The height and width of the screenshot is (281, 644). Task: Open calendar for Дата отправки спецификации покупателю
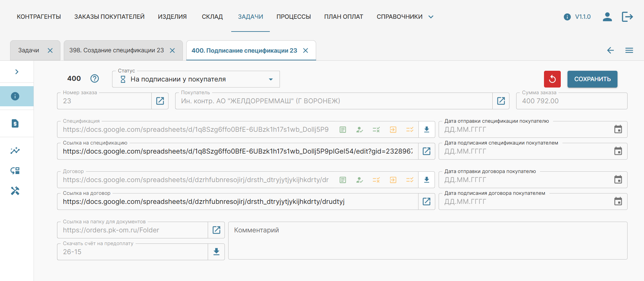point(618,129)
